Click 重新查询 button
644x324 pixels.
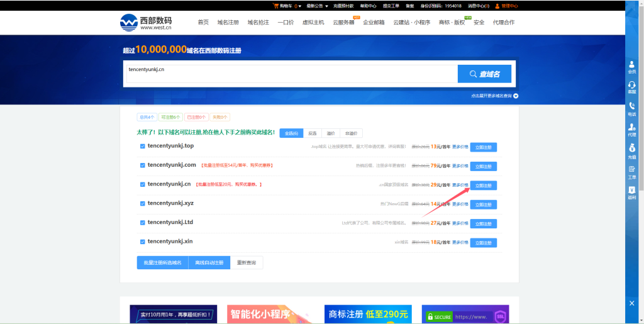click(x=247, y=262)
